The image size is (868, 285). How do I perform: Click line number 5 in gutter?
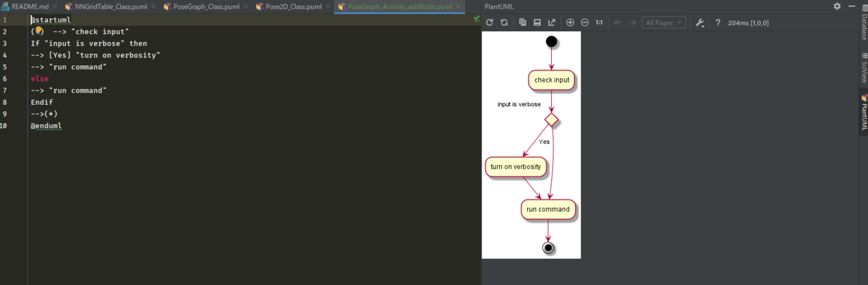point(4,67)
